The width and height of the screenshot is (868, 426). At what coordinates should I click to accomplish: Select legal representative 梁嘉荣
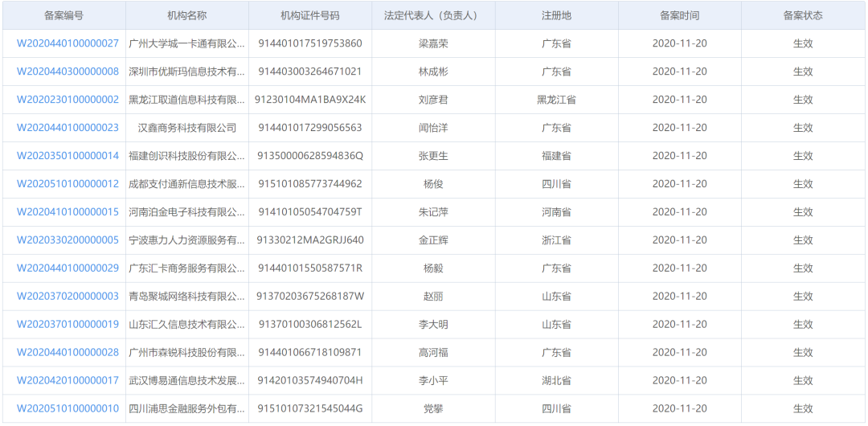(433, 43)
